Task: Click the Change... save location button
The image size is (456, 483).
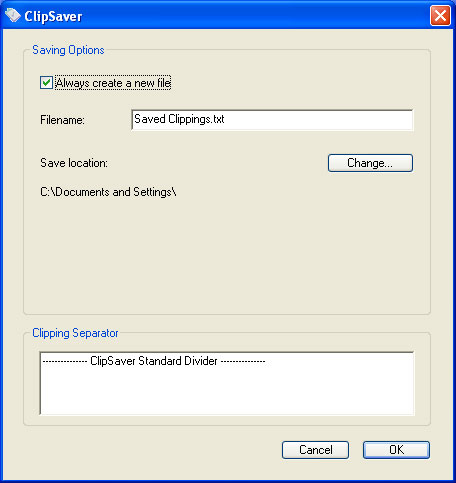Action: (x=370, y=163)
